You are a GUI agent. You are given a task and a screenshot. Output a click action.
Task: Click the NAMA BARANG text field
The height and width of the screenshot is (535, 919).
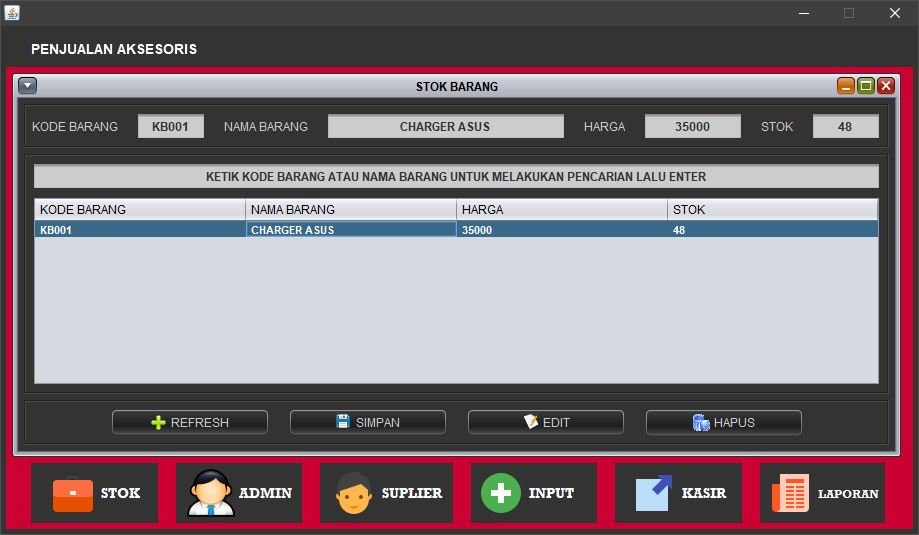point(445,127)
